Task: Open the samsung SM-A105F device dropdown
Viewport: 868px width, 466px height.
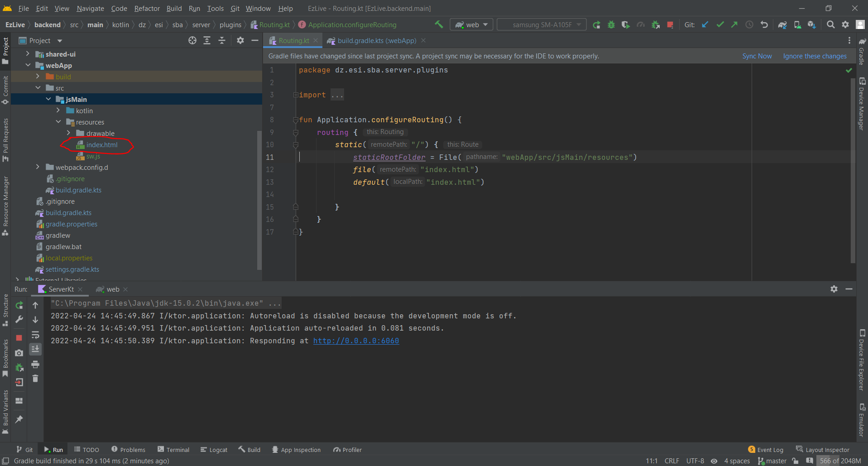Action: click(x=542, y=24)
